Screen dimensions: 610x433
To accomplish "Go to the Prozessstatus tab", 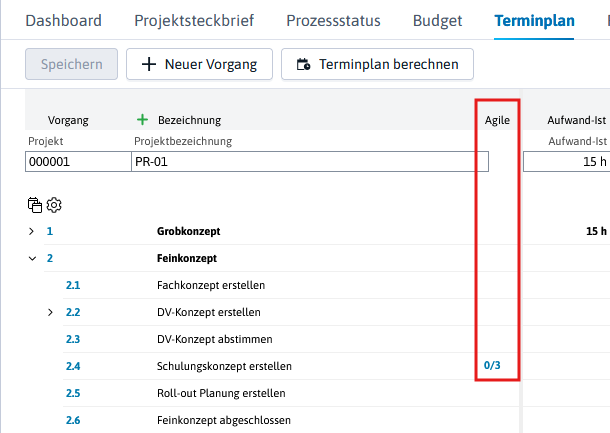I will (333, 21).
